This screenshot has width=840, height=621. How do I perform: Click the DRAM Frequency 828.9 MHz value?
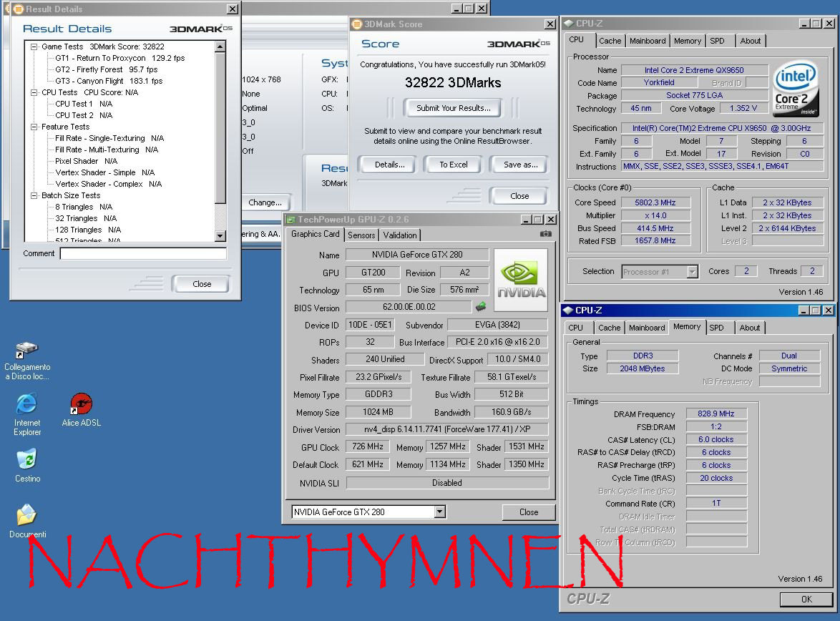point(716,414)
